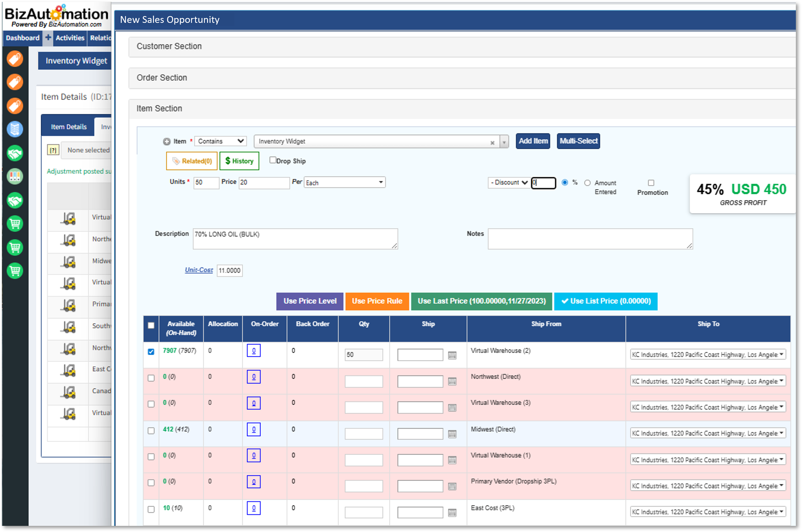Enable the Drop Ship checkbox
The width and height of the screenshot is (802, 532).
point(273,160)
